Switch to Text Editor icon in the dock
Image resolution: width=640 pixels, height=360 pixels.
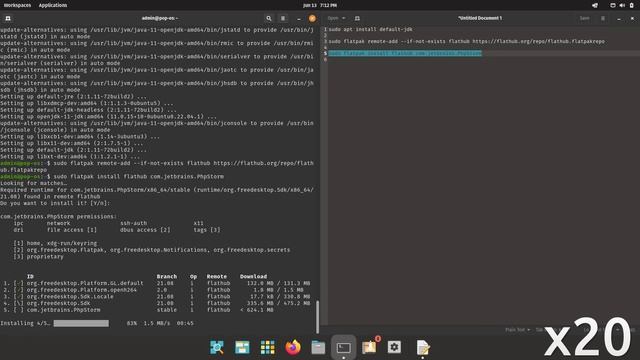coord(423,347)
